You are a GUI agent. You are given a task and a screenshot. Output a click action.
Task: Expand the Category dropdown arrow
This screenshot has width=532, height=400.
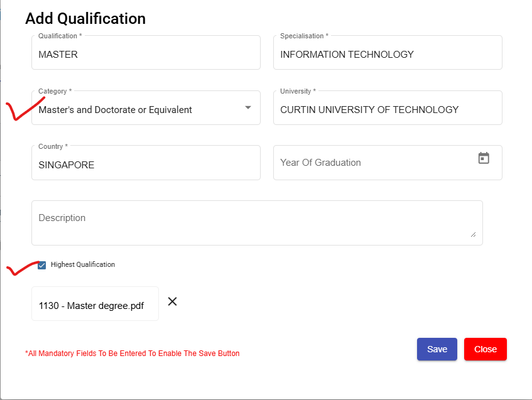tap(248, 107)
